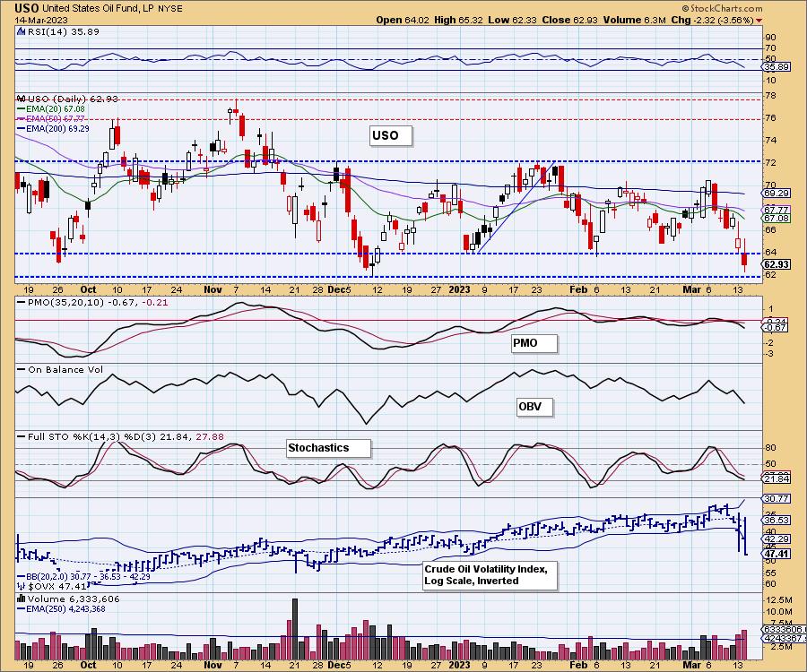Click the RSI line-chart icon beside RSI(14)

coord(22,31)
